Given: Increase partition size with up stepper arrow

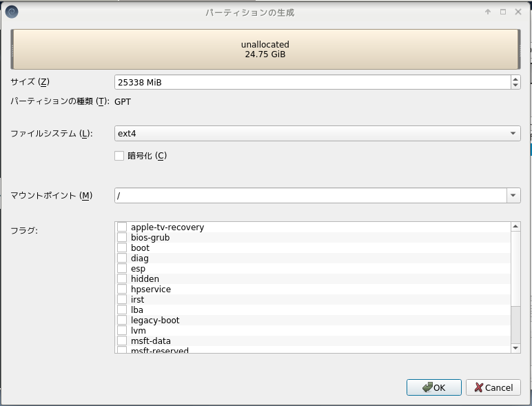Looking at the screenshot, I should pyautogui.click(x=515, y=79).
